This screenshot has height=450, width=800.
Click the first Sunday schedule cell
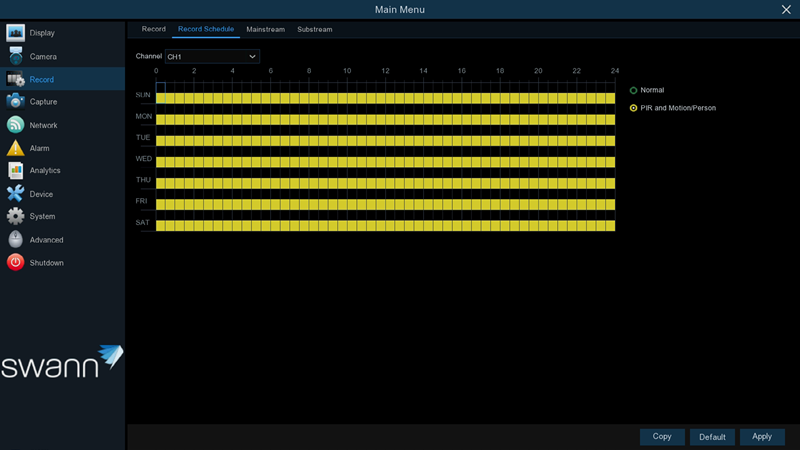[161, 98]
